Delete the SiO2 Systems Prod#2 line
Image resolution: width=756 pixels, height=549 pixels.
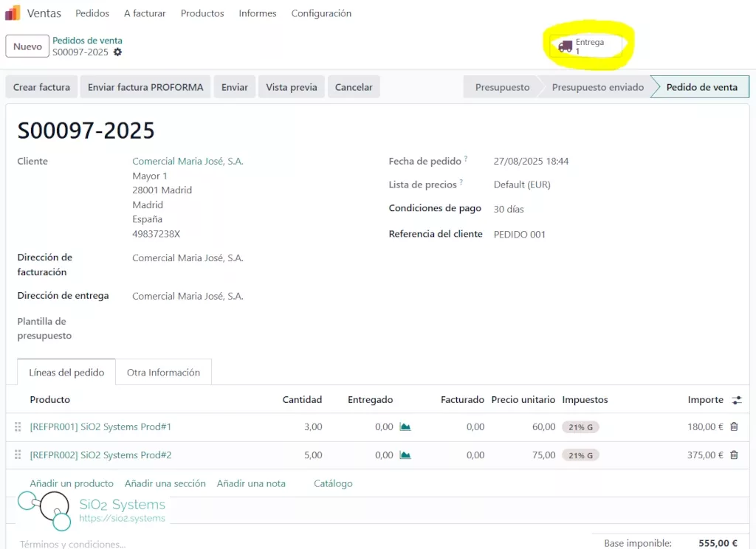[x=733, y=455]
